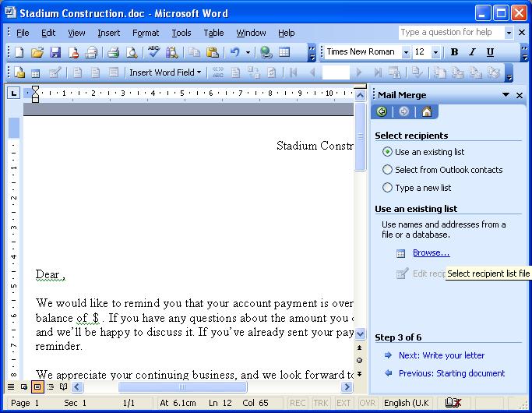532x413 pixels.
Task: Select the 'Use an existing list' radio option
Action: coord(388,152)
